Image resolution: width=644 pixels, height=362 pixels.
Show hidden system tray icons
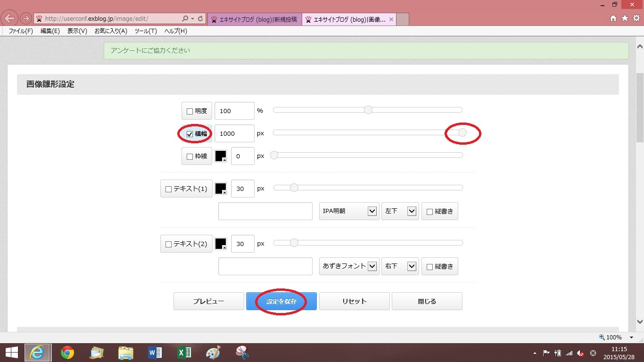point(535,353)
